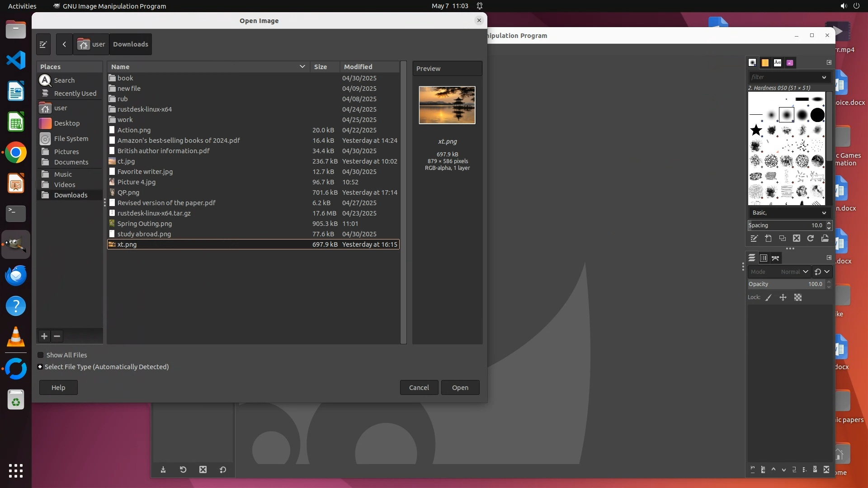Add a bookmark with the plus icon

point(44,336)
